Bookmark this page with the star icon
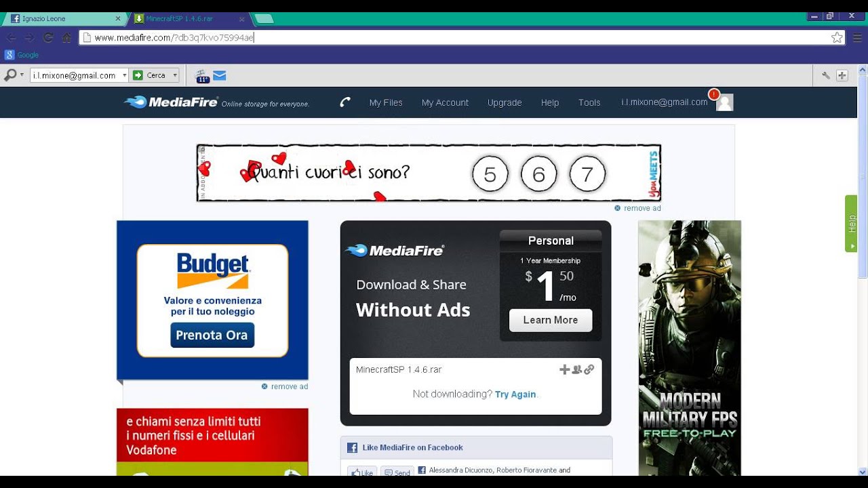 tap(837, 38)
